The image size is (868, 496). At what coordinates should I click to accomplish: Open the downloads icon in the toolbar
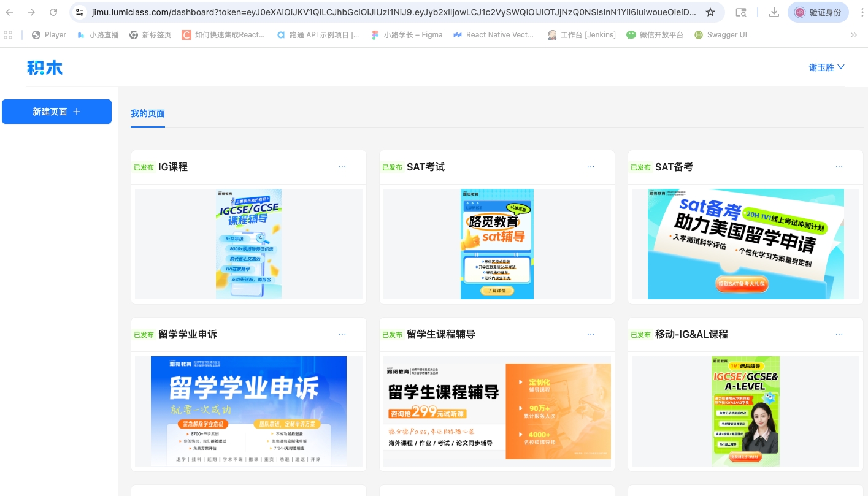pos(774,11)
